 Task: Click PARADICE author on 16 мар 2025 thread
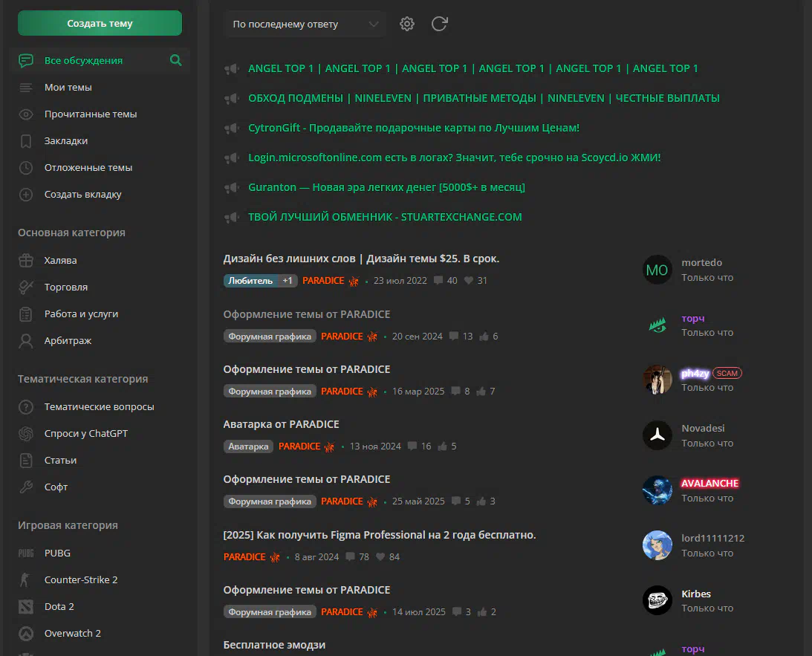tap(342, 392)
